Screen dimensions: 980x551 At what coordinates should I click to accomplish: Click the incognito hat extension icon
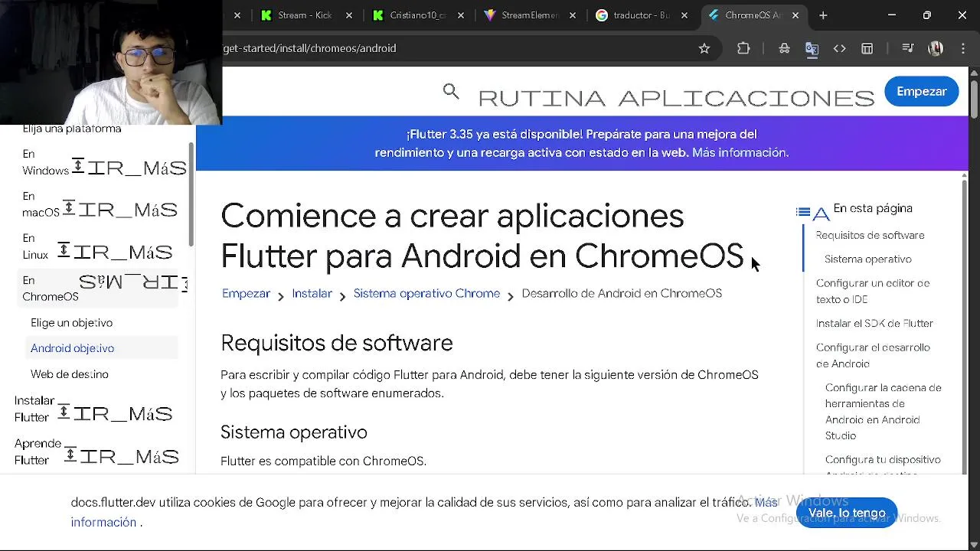click(x=784, y=48)
